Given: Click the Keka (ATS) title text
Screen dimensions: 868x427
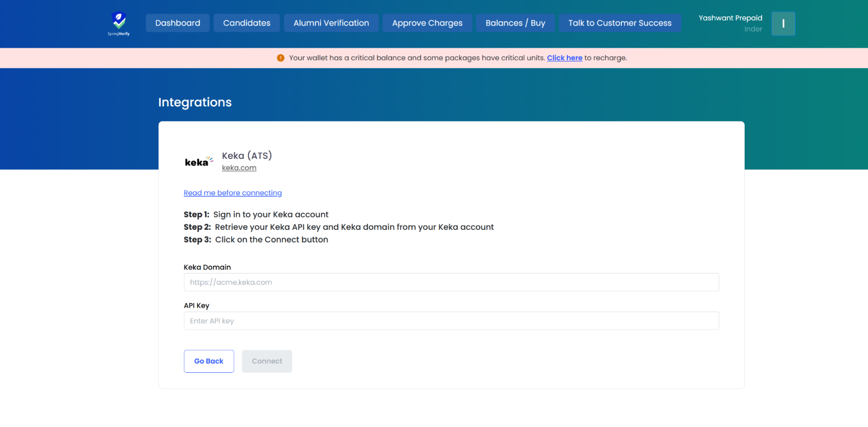Looking at the screenshot, I should pyautogui.click(x=247, y=156).
